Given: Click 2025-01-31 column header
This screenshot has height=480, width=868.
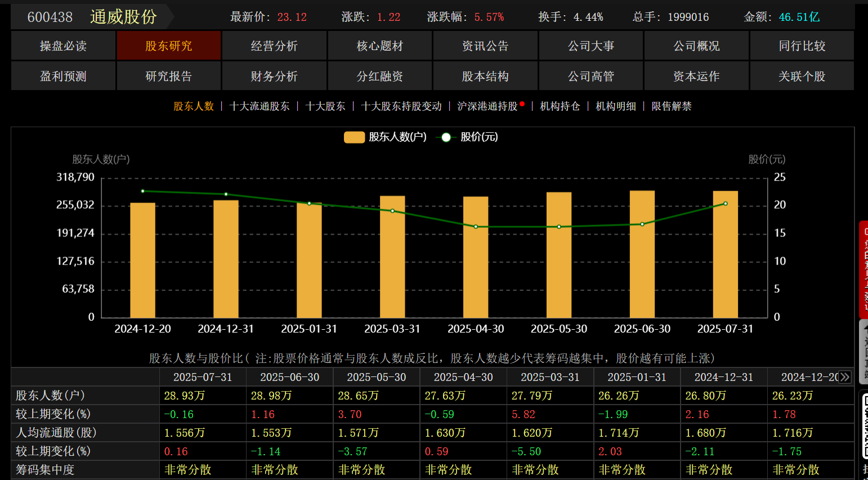Looking at the screenshot, I should tap(637, 377).
